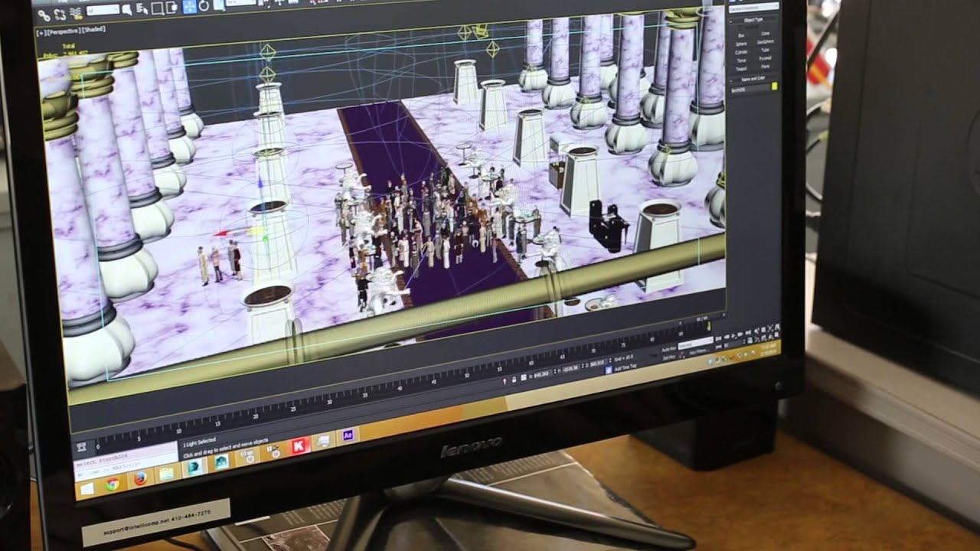
Task: Open the 'Selected' key target dropdown
Action: (695, 344)
